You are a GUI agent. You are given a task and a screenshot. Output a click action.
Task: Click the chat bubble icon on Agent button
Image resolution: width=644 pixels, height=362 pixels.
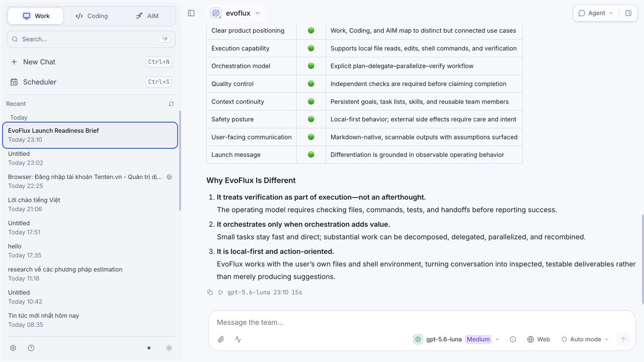pos(582,13)
